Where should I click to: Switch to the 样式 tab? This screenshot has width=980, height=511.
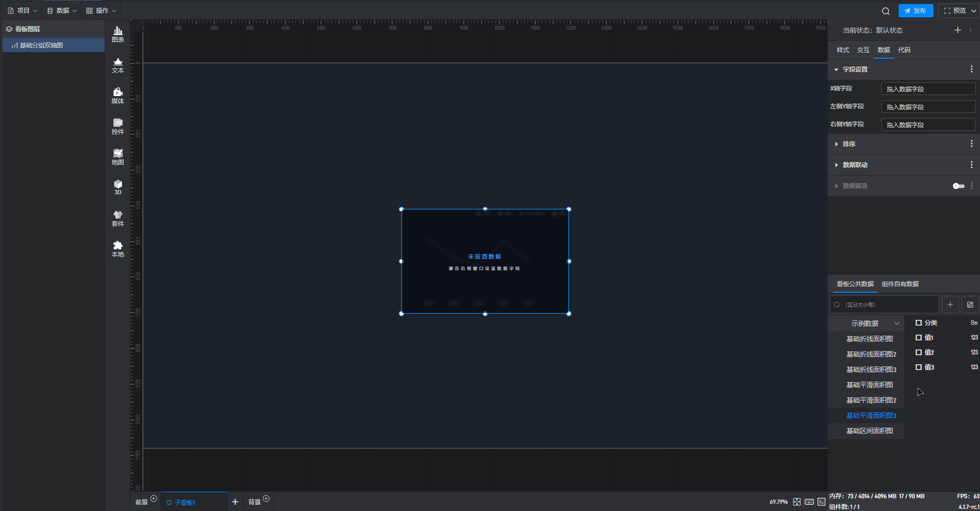(842, 50)
